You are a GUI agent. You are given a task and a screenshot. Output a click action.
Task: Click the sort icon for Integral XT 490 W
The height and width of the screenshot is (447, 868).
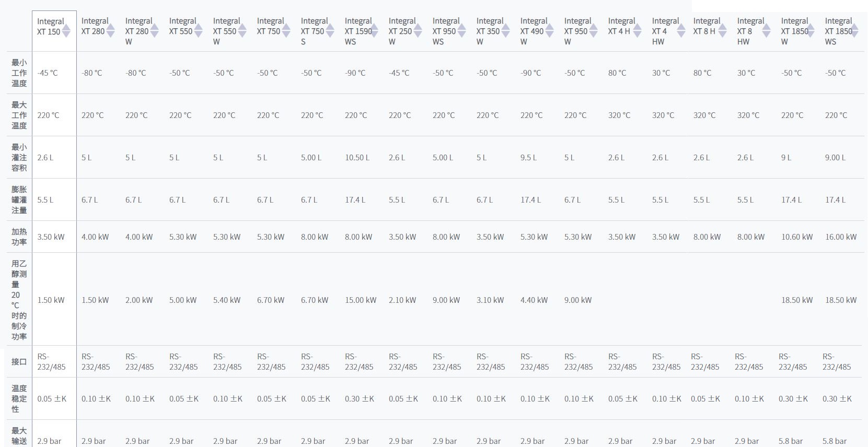point(550,31)
